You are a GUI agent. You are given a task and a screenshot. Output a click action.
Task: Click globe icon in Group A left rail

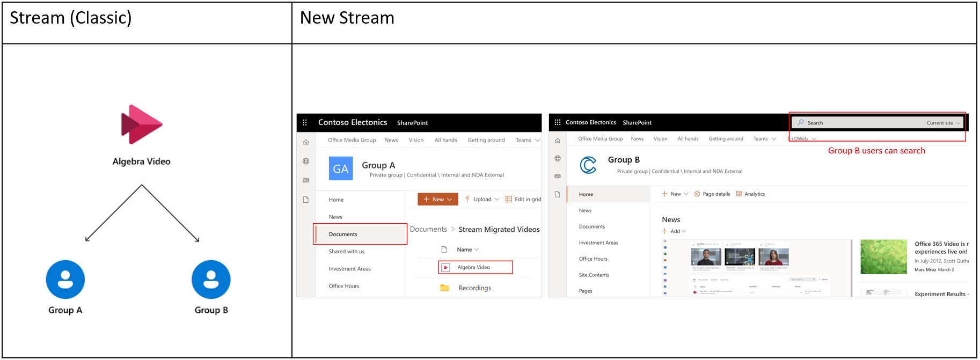[x=306, y=161]
